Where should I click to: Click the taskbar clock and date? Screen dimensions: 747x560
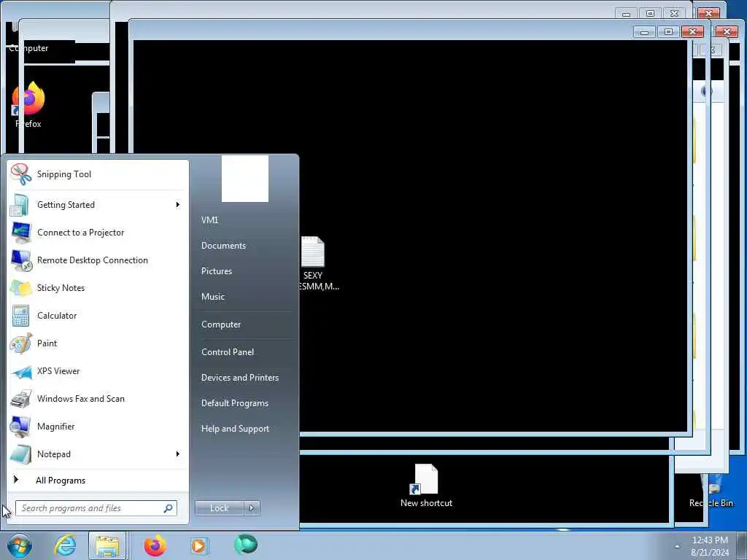point(710,546)
